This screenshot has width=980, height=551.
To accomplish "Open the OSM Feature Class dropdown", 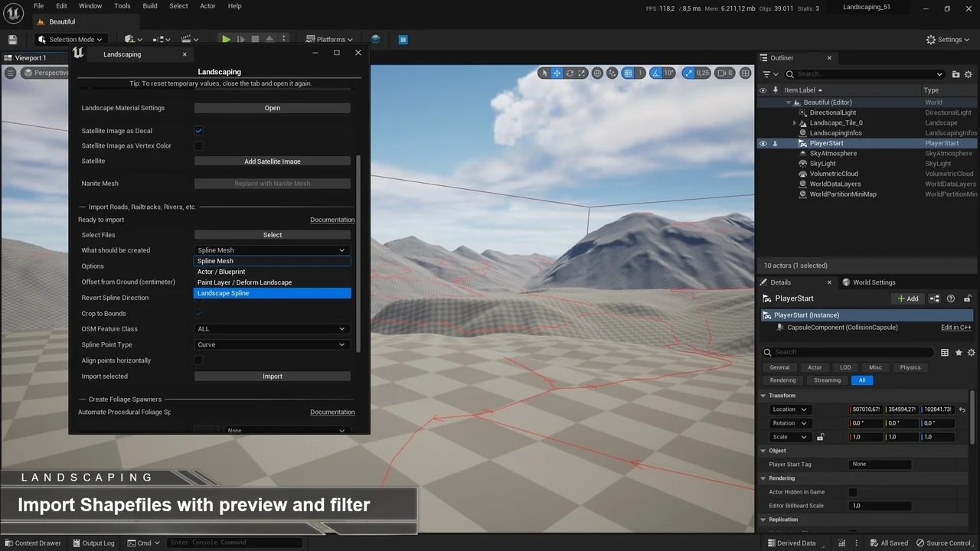I will (x=272, y=329).
